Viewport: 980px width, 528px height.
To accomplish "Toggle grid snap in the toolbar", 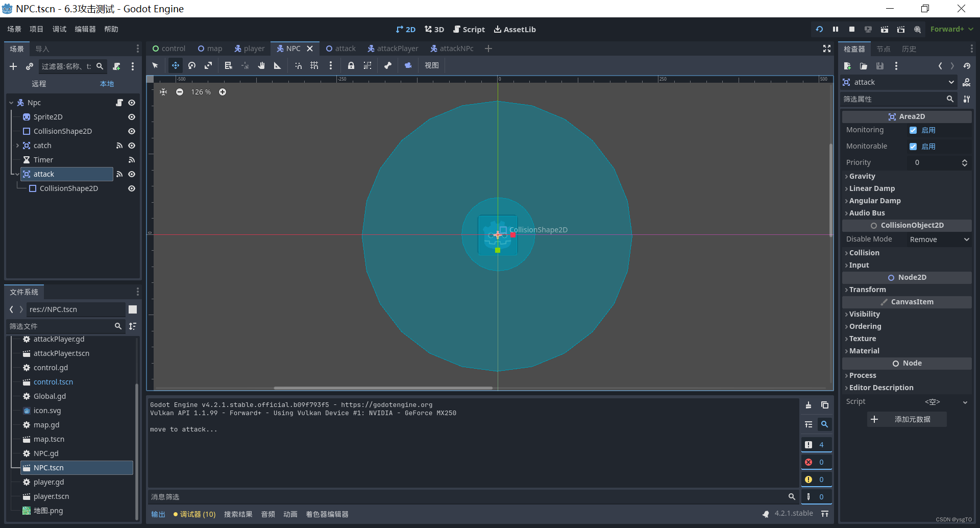I will click(314, 65).
